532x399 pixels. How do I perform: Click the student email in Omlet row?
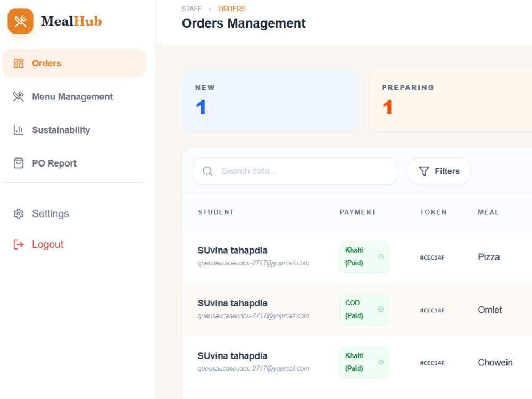point(253,315)
